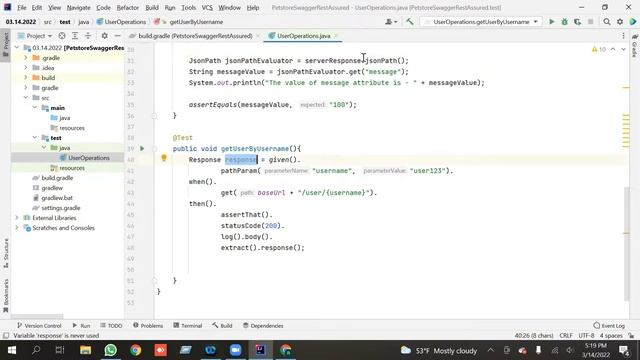Expand the .gradle folder
Viewport: 640px width, 360px height.
pos(26,58)
